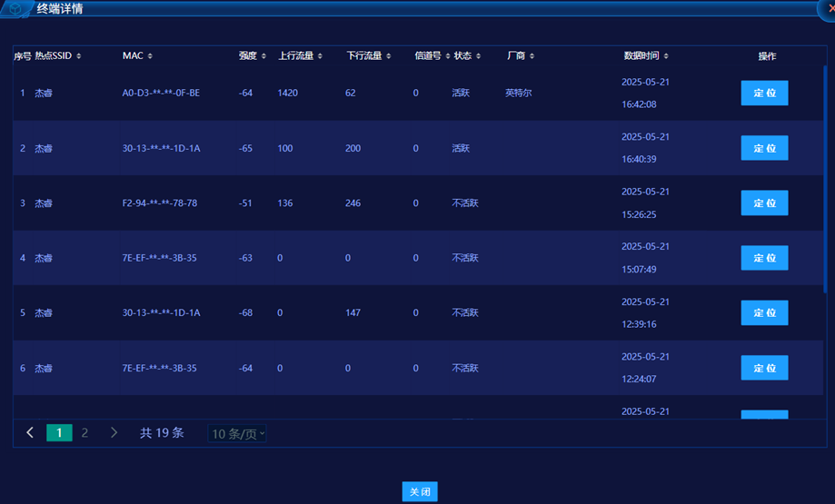Click upstream traffic value 1420
The image size is (835, 504).
[x=287, y=94]
